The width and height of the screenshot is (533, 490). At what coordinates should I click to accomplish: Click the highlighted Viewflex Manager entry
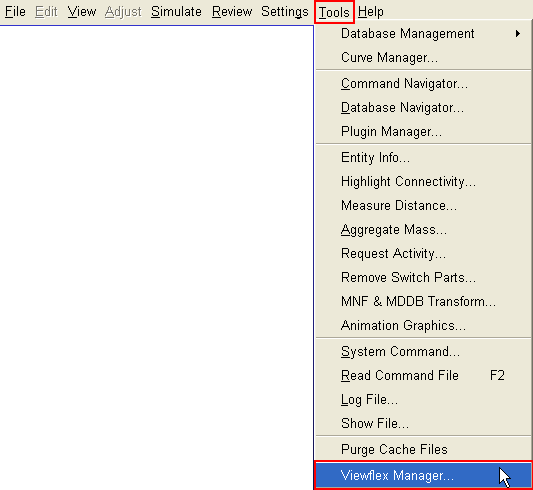tap(423, 475)
